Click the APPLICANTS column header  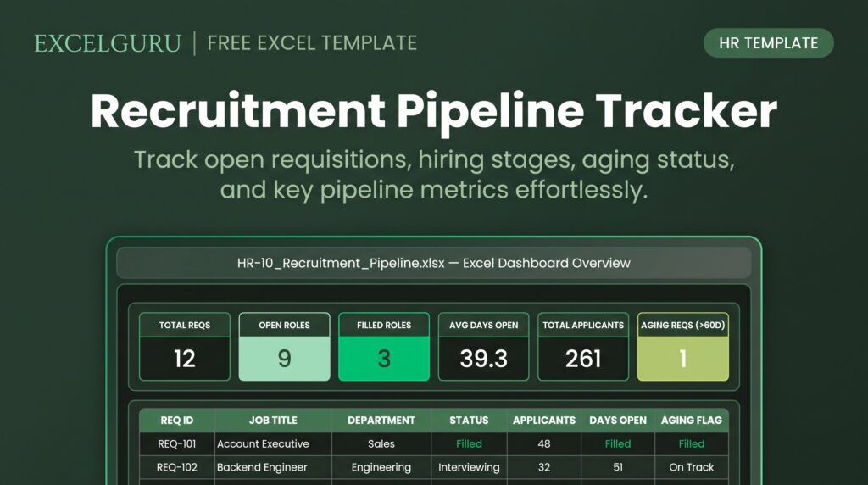click(x=544, y=421)
